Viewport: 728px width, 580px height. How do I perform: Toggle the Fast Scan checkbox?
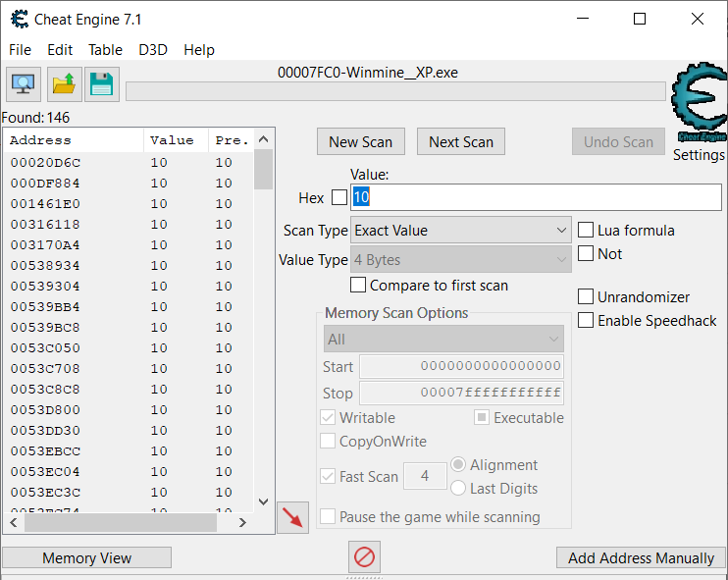tap(328, 476)
